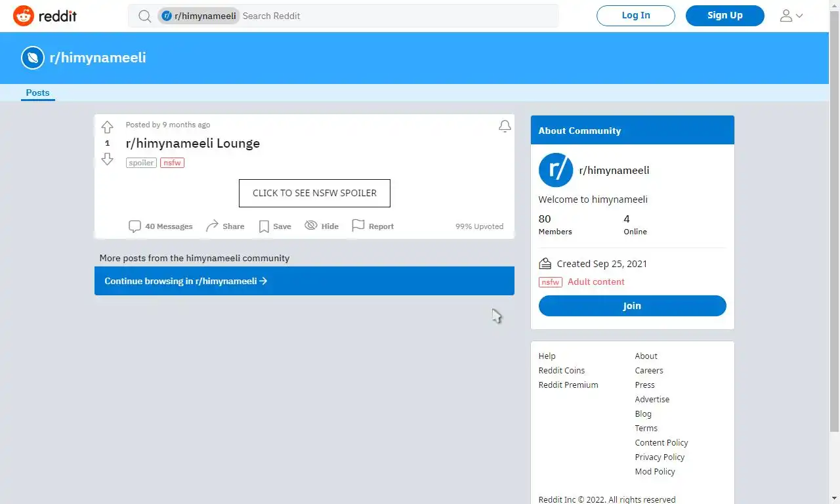Click the Log In button
Screen dimensions: 840x504
tap(636, 16)
